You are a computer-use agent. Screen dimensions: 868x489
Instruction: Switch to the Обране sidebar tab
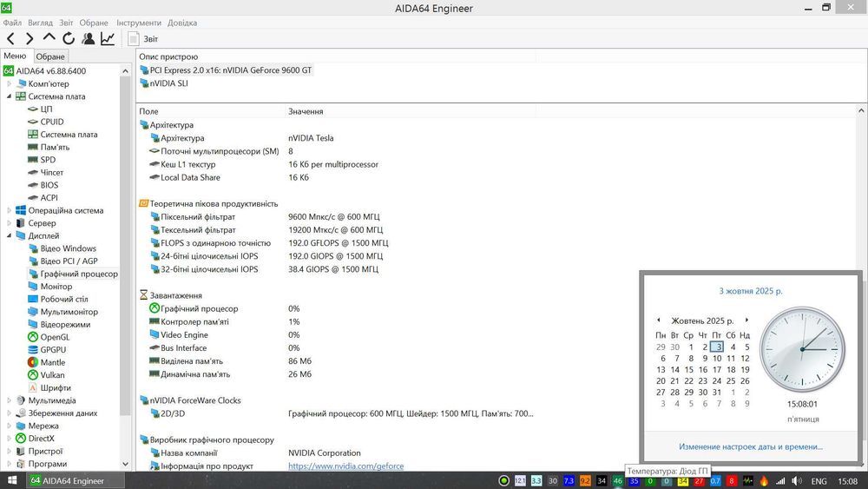click(50, 56)
